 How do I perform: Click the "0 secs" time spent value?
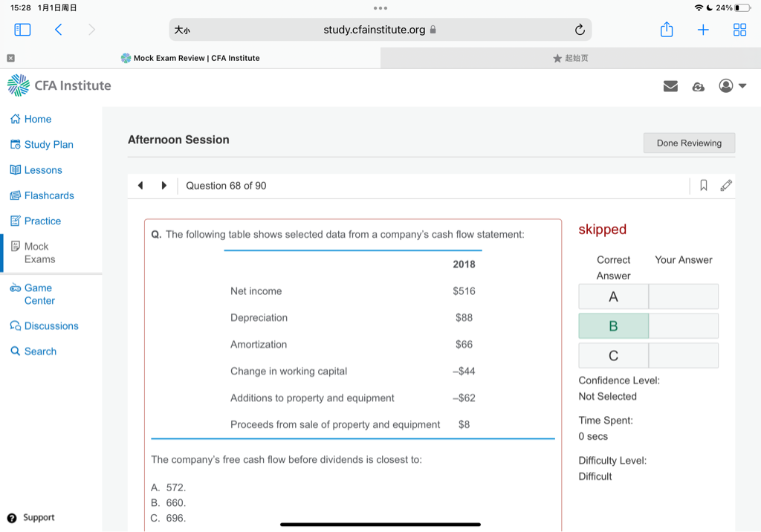tap(592, 436)
